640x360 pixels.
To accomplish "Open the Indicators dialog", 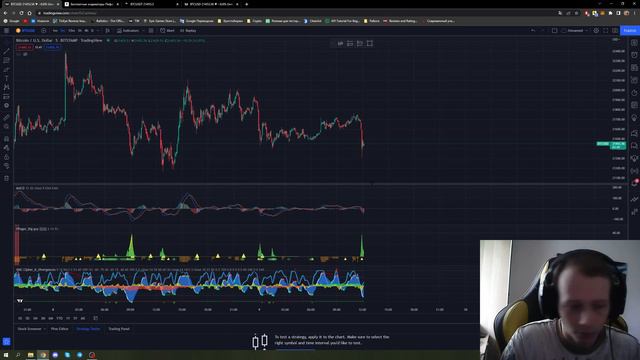I will coord(128,31).
